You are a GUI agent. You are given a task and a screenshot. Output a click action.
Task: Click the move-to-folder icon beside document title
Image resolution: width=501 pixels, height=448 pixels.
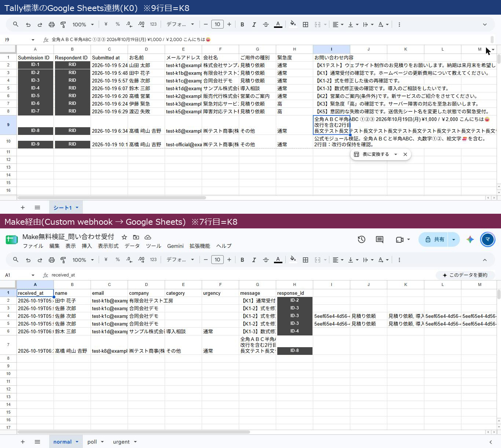136,237
